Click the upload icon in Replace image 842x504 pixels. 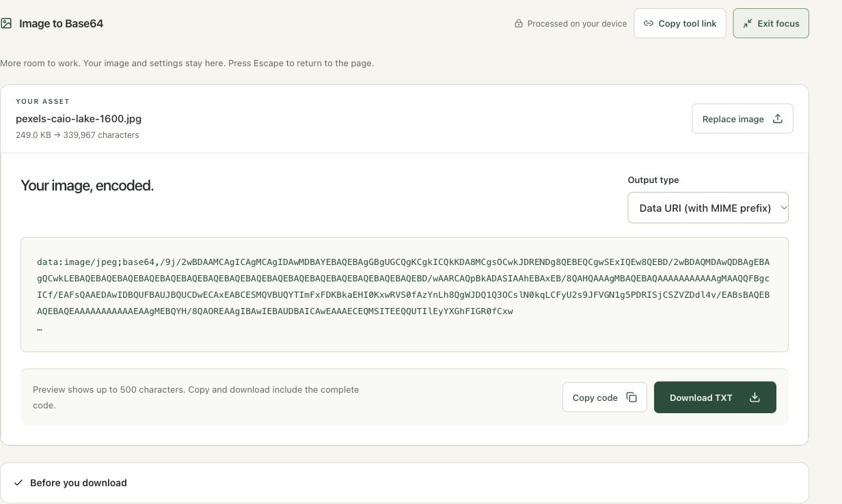click(x=777, y=119)
